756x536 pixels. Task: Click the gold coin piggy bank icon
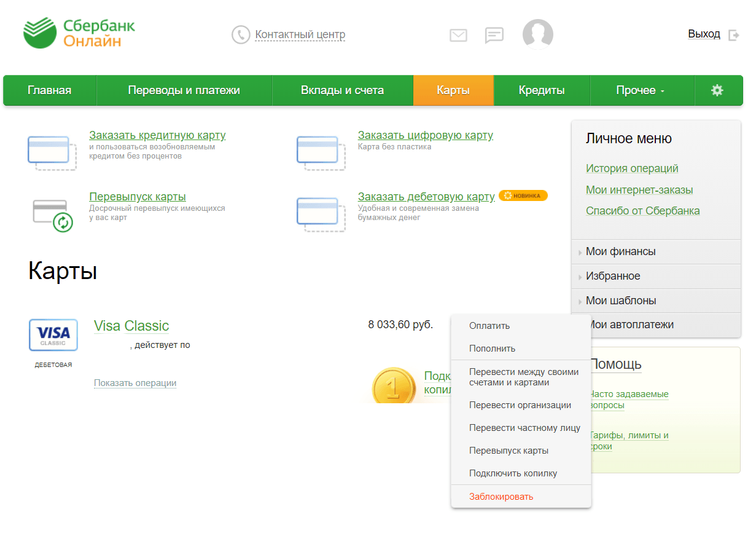[x=394, y=385]
